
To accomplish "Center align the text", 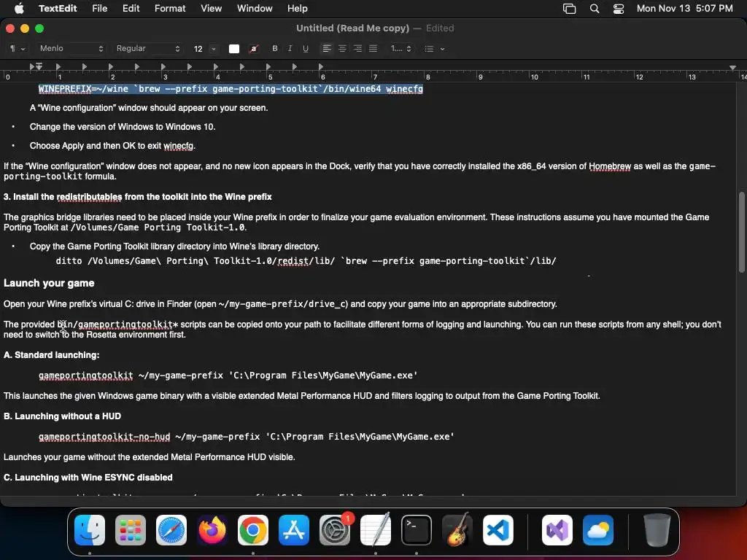I will [x=342, y=49].
